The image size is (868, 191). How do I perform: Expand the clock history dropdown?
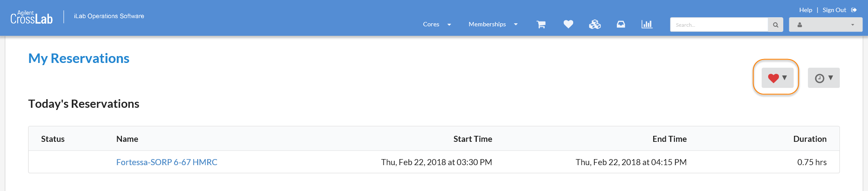(x=823, y=78)
